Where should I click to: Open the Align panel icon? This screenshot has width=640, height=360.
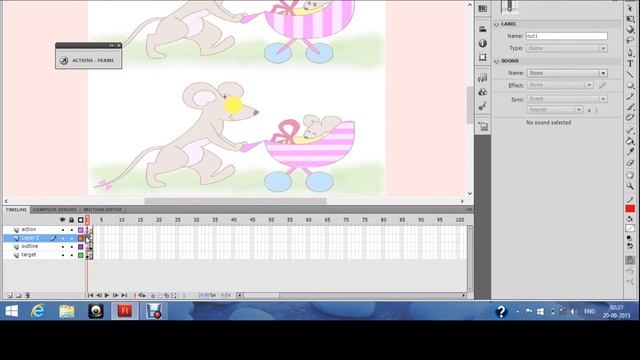coord(482,29)
